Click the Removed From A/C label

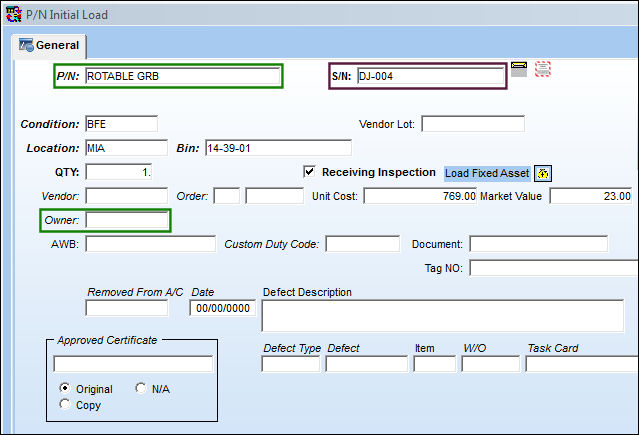(x=135, y=292)
